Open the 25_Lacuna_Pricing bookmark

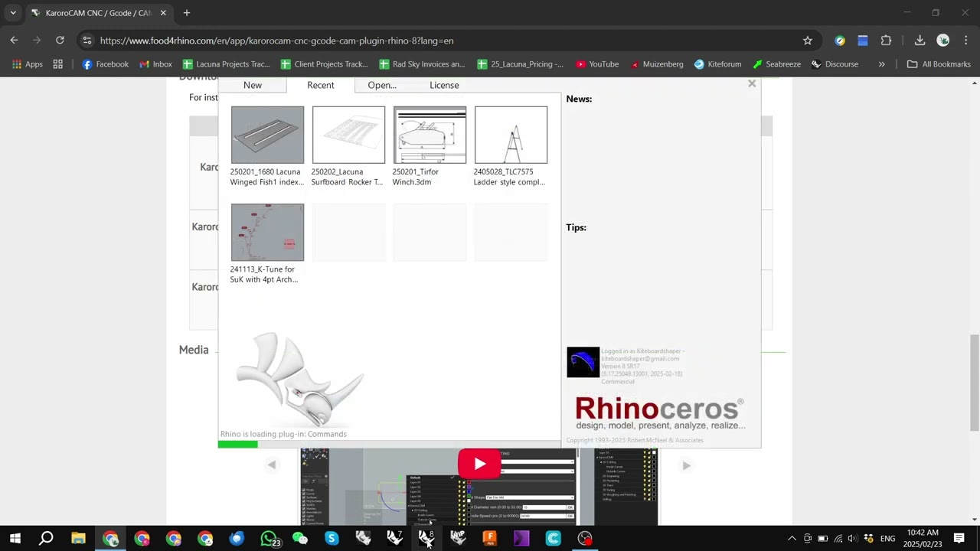[x=521, y=64]
